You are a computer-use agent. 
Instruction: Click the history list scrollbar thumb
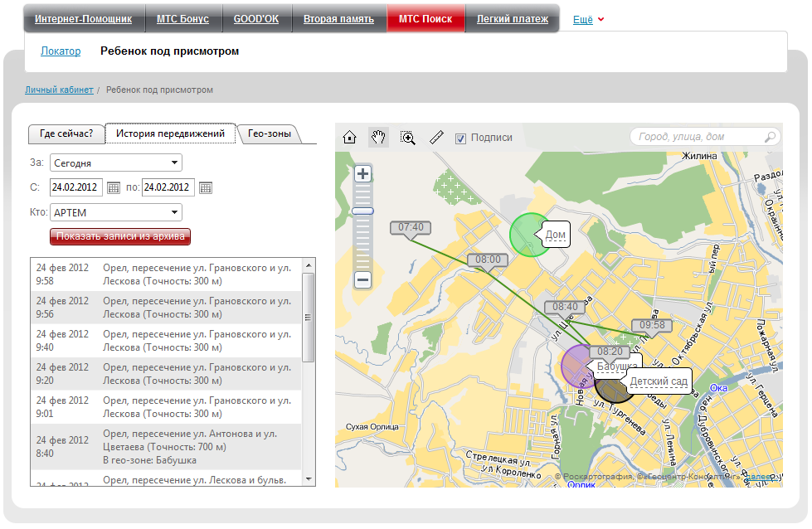[308, 318]
